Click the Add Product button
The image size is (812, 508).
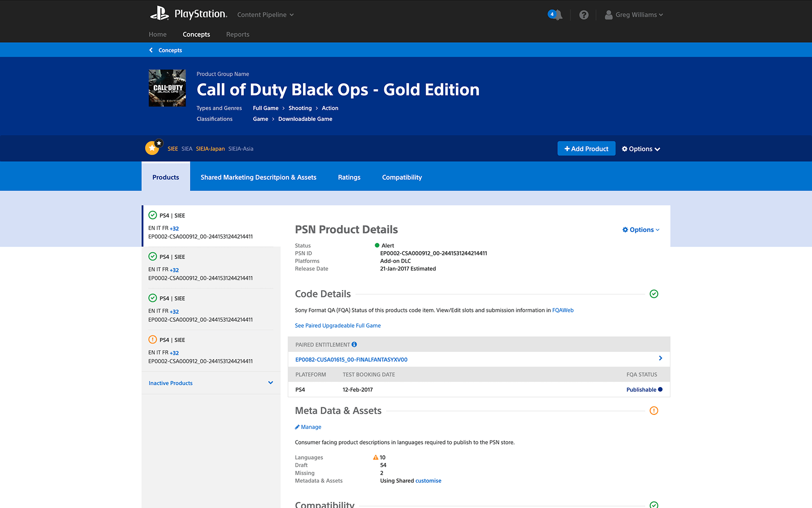(586, 149)
